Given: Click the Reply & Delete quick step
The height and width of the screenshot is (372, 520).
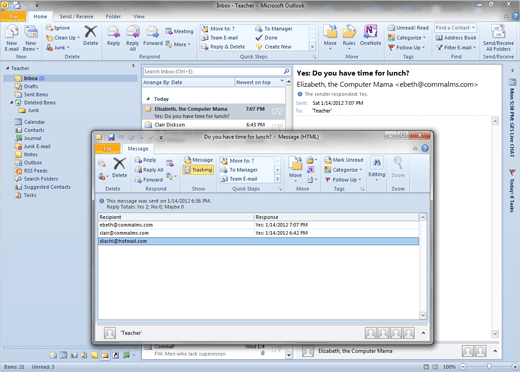Looking at the screenshot, I should pos(223,47).
